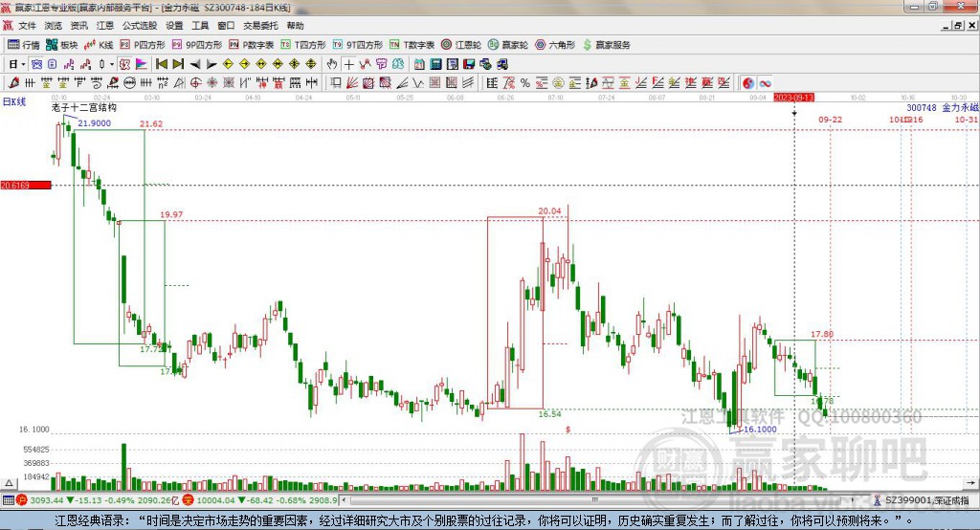This screenshot has height=530, width=980.
Task: Select the red pencil drawing tool
Action: (13, 82)
